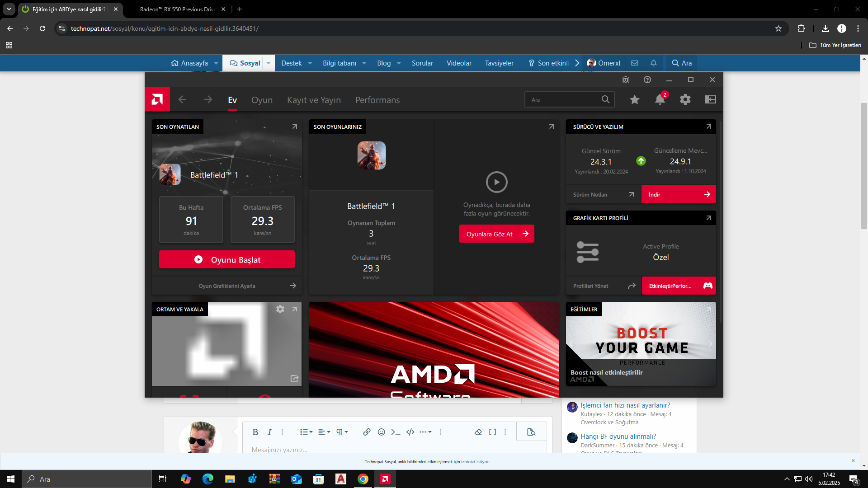The height and width of the screenshot is (488, 868).
Task: Open AMD settings gear icon
Action: click(x=685, y=99)
